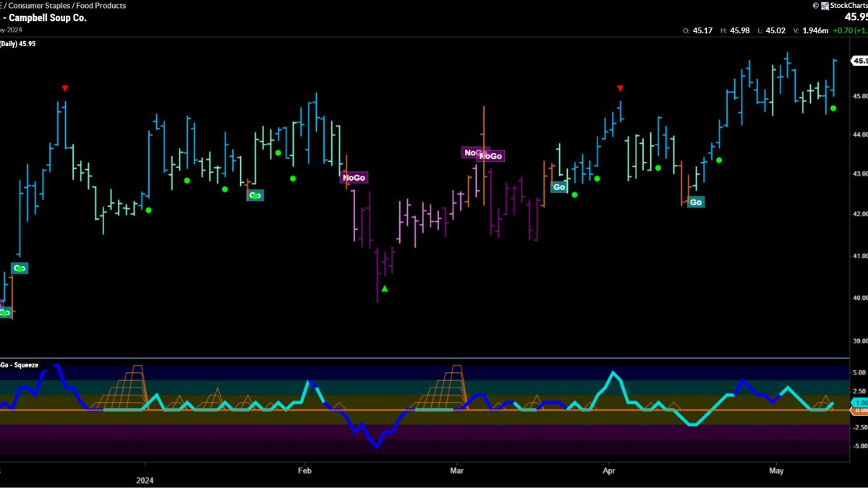Click the green dot marker in late April
868x488 pixels.
[x=719, y=160]
